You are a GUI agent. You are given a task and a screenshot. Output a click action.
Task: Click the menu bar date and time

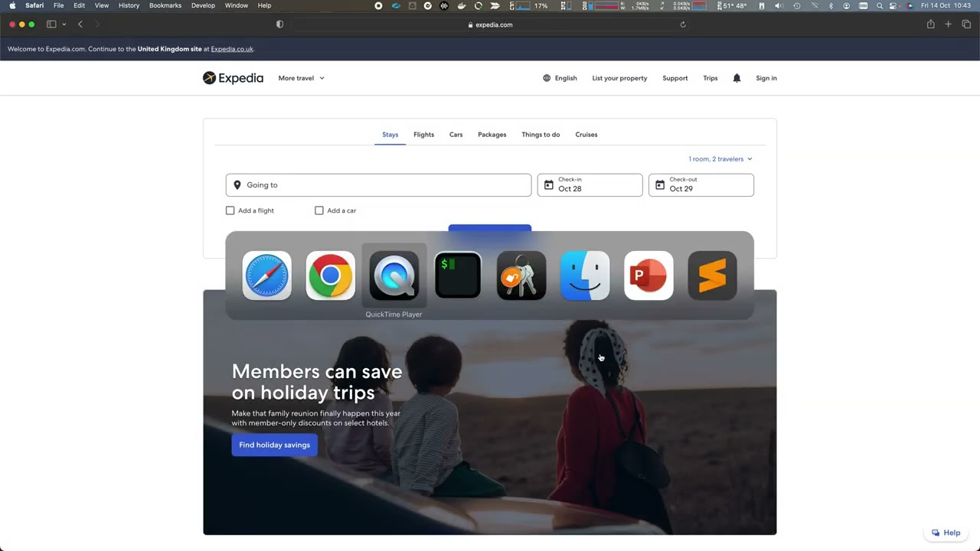point(946,5)
